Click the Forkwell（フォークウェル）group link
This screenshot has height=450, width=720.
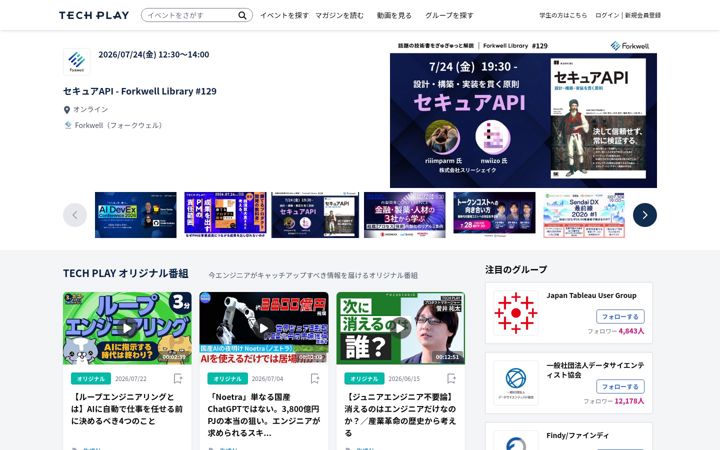tap(118, 125)
